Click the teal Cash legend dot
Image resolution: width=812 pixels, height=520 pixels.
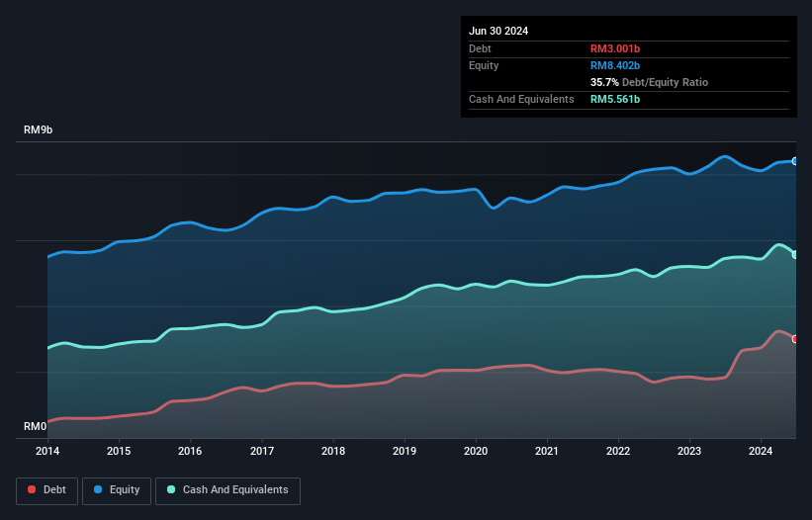[x=171, y=489]
